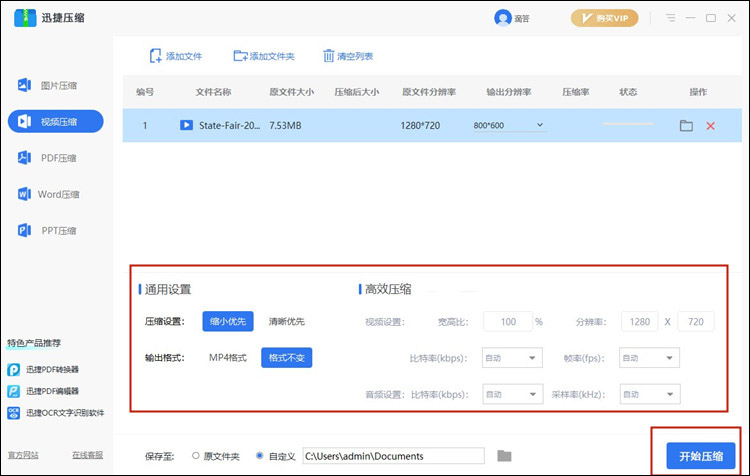Maximize the application window
This screenshot has height=476, width=750.
pyautogui.click(x=711, y=18)
